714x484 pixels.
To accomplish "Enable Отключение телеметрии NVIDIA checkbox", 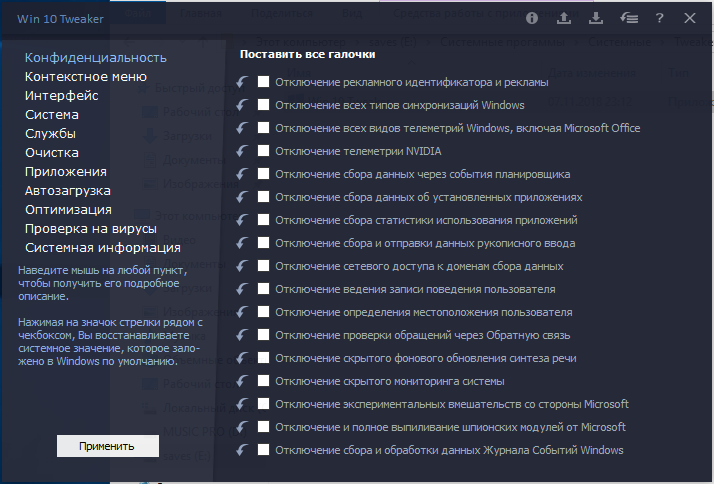I will [263, 151].
